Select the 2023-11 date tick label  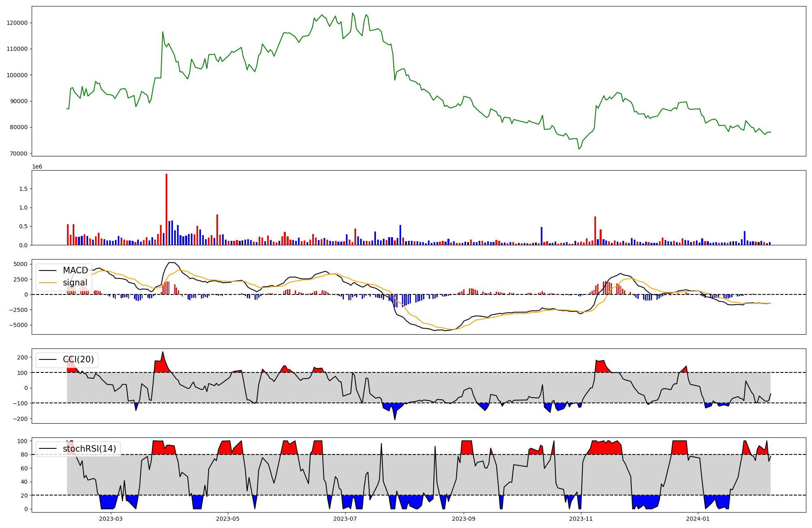click(581, 519)
